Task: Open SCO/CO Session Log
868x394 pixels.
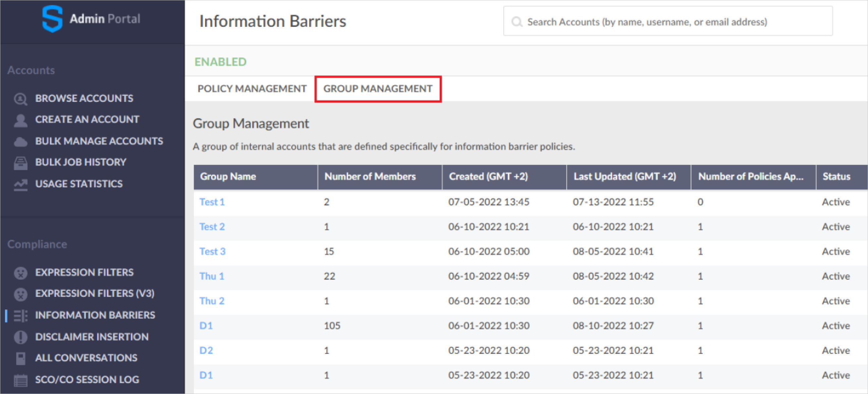Action: click(x=87, y=379)
